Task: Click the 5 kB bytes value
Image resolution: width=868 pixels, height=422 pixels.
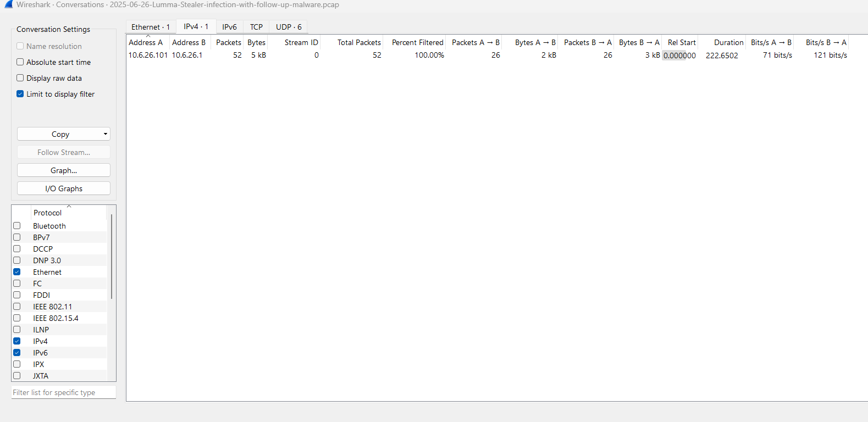Action: (x=258, y=55)
